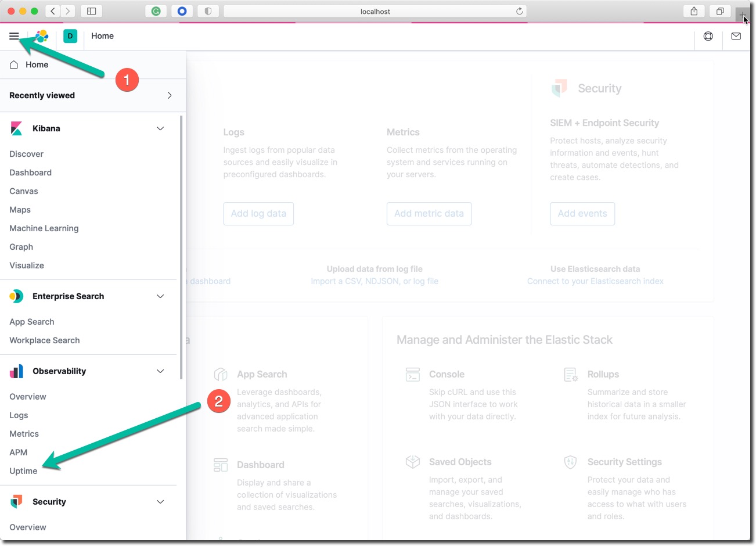Screen dimensions: 756x546
Task: Click the Dashboard card icon
Action: [x=221, y=465]
